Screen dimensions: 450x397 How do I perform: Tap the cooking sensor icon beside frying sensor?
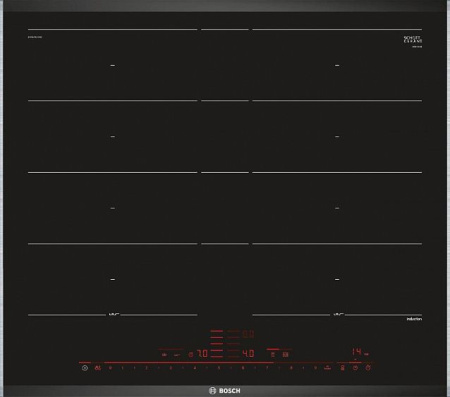(285, 355)
